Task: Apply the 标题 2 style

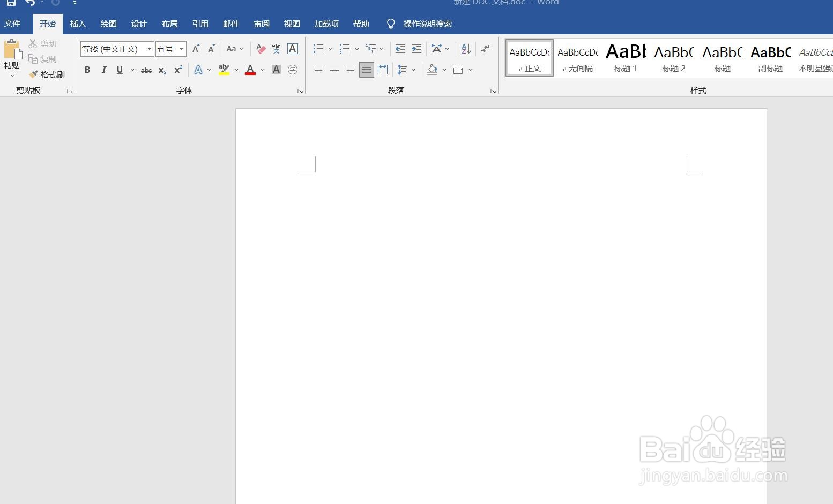Action: click(x=674, y=58)
